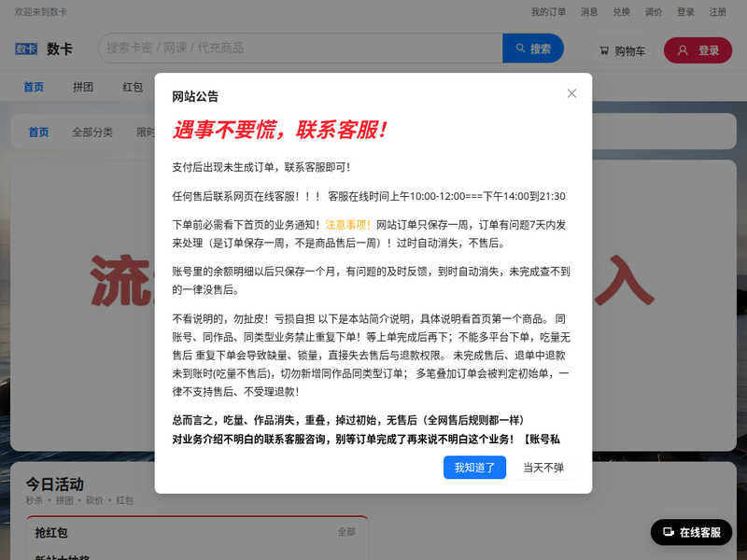Click the 当天不弹 button
Image resolution: width=747 pixels, height=560 pixels.
[543, 468]
